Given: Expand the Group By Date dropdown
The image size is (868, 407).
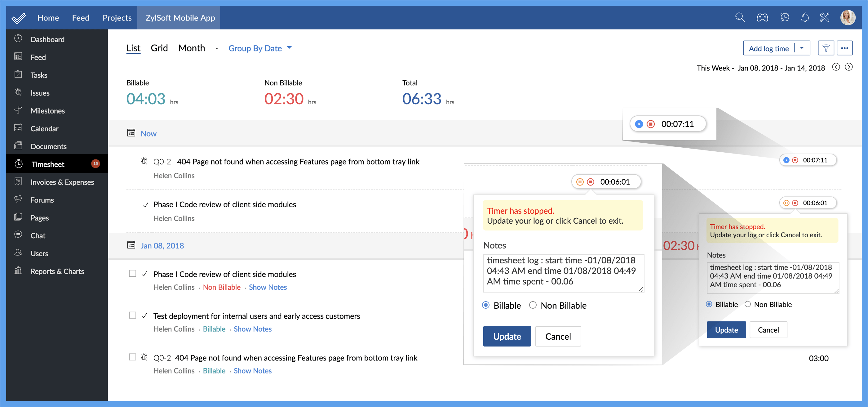Looking at the screenshot, I should point(260,48).
